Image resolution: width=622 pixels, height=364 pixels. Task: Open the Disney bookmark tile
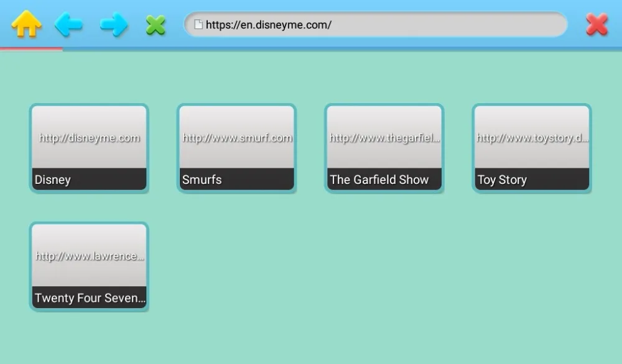[x=89, y=148]
